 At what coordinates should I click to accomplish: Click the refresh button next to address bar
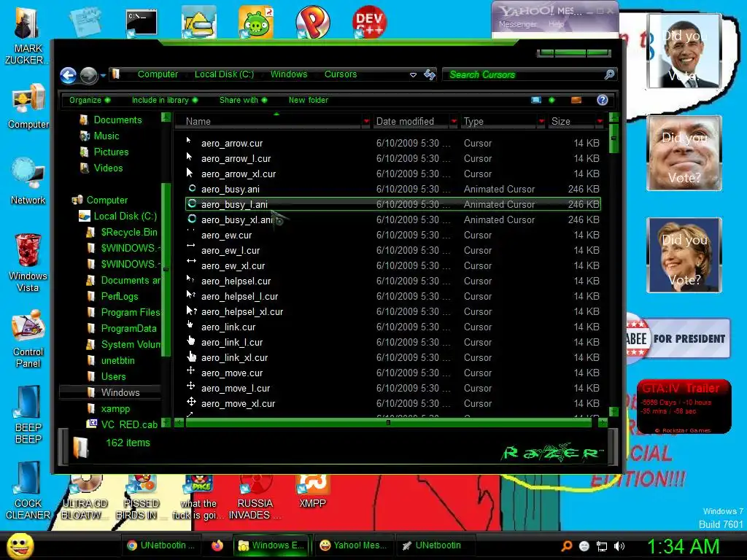430,75
